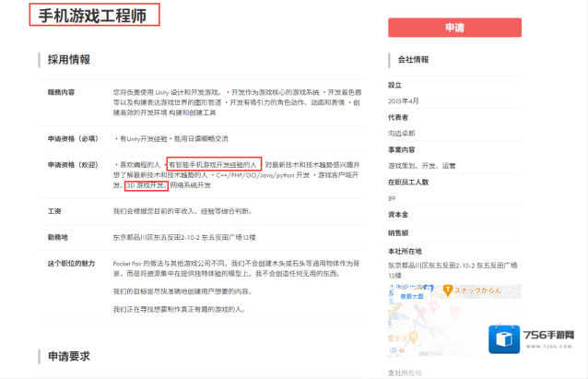Click the 事業内容 label in company info
This screenshot has width=588, height=379.
coord(402,149)
